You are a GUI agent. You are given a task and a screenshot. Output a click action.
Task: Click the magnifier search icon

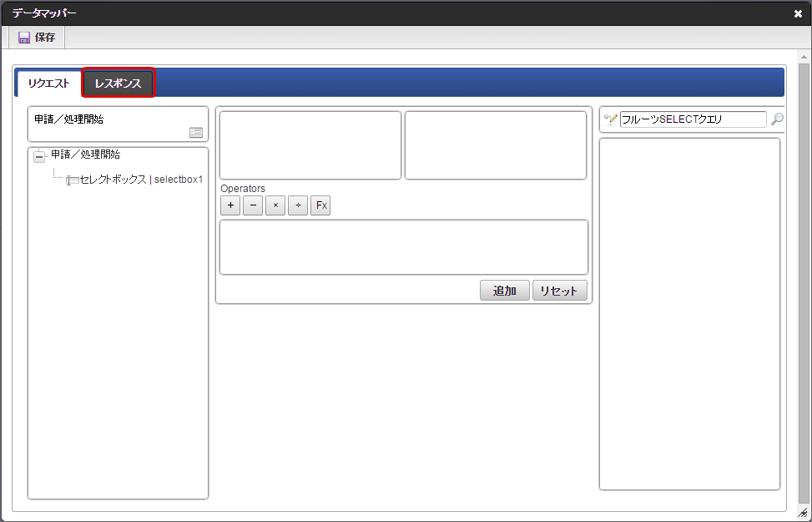pyautogui.click(x=777, y=119)
